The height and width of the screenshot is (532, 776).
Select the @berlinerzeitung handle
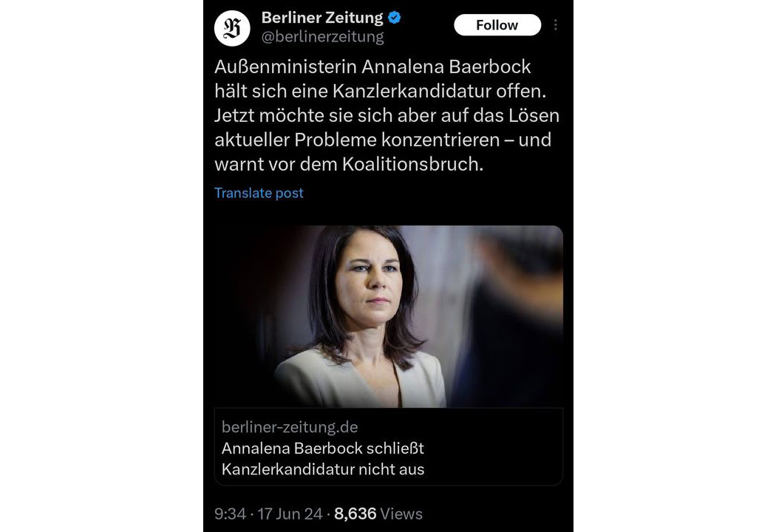click(323, 37)
